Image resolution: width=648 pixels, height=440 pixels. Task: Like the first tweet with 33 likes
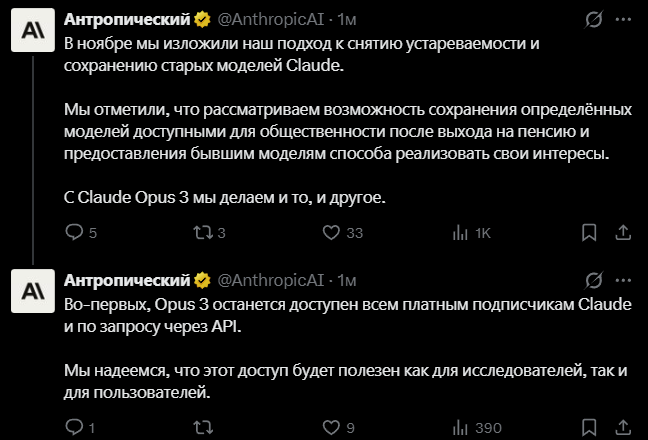coord(331,233)
